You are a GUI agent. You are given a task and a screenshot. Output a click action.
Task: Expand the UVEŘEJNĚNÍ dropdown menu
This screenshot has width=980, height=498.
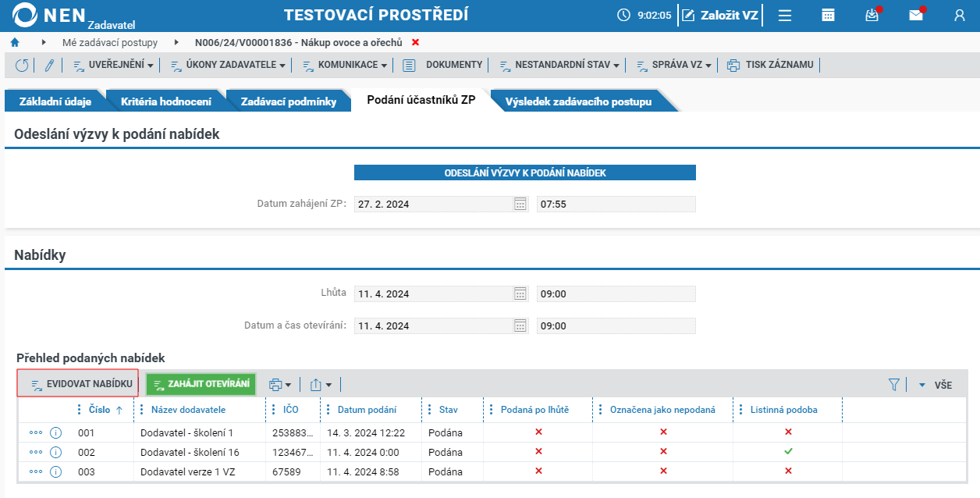[113, 66]
